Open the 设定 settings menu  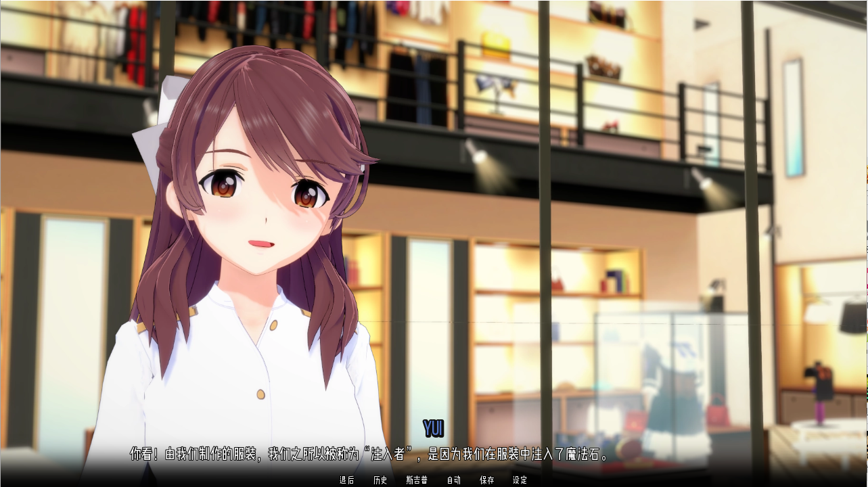520,480
